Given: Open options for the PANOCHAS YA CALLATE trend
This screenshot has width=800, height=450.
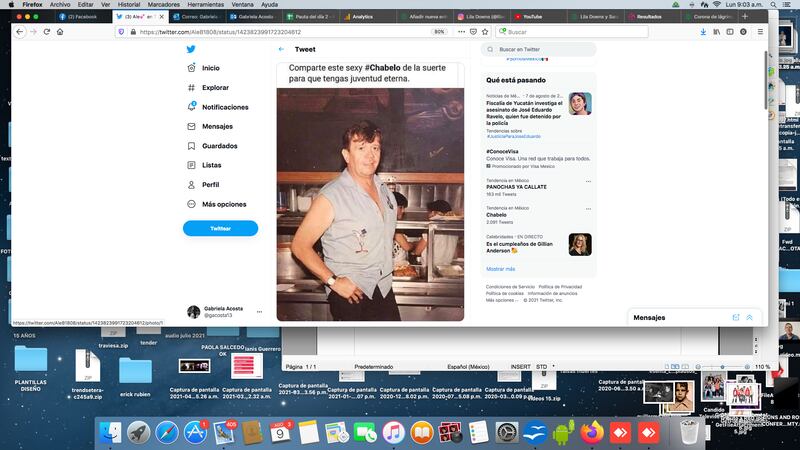Looking at the screenshot, I should [588, 182].
